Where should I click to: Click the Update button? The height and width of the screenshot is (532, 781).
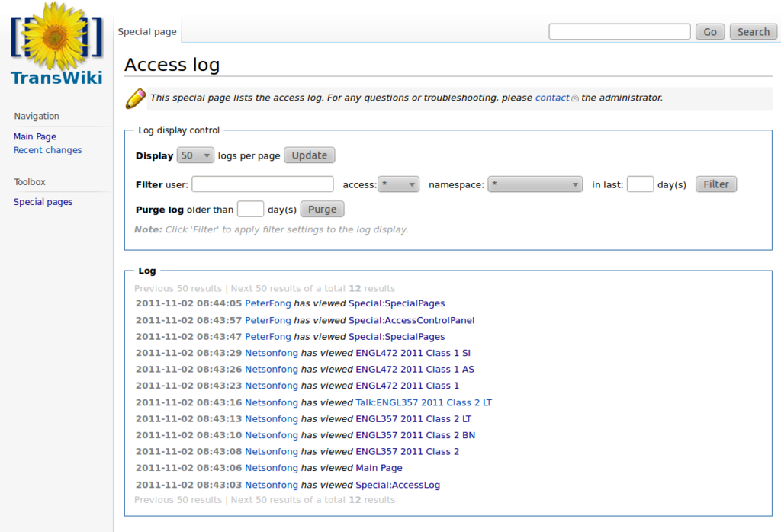[x=310, y=155]
